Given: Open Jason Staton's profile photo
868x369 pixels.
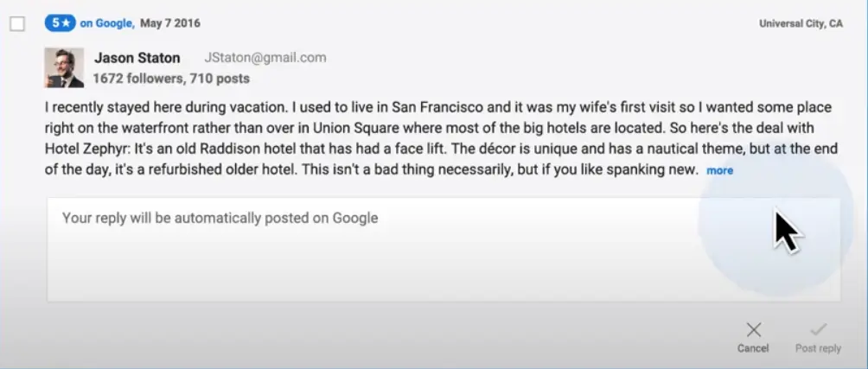Looking at the screenshot, I should tap(64, 67).
